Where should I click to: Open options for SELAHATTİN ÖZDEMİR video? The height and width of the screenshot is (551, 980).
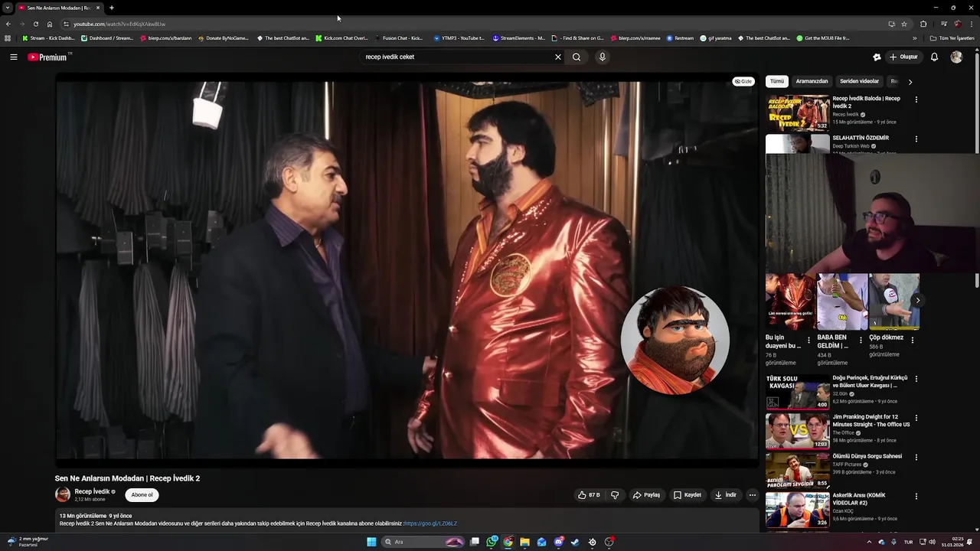pos(916,139)
